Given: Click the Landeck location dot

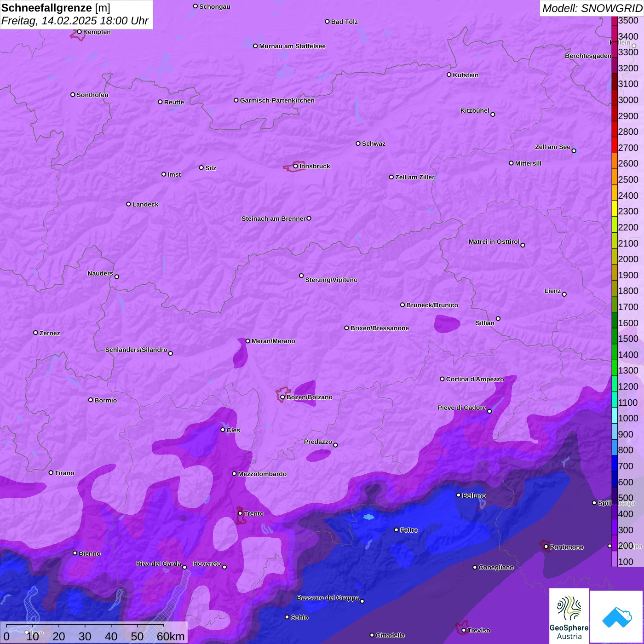Looking at the screenshot, I should (x=128, y=204).
